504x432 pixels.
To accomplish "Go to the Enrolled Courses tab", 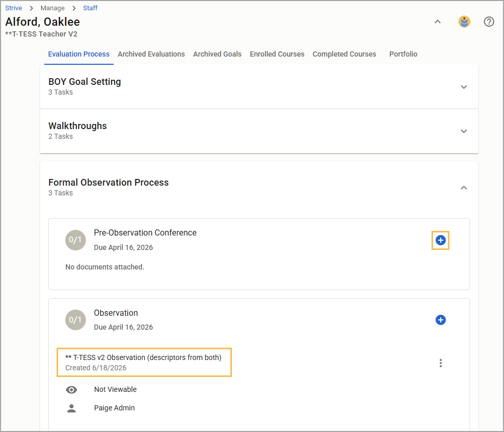I will point(277,54).
